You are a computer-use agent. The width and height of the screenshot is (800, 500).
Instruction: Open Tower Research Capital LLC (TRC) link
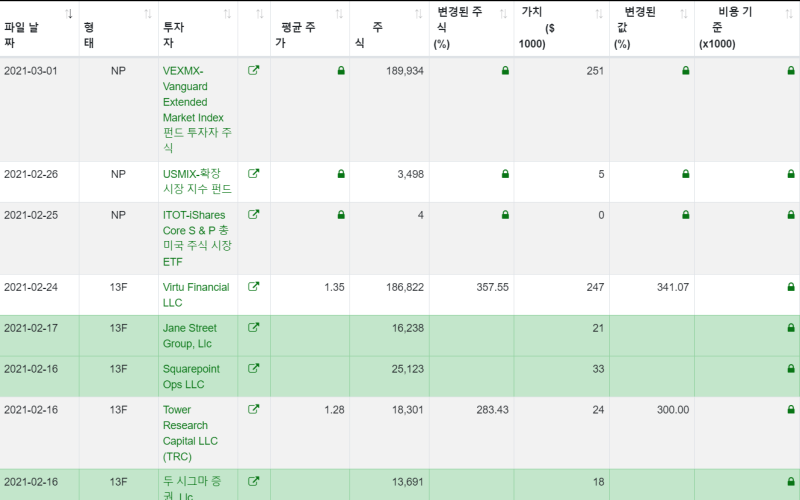[190, 433]
